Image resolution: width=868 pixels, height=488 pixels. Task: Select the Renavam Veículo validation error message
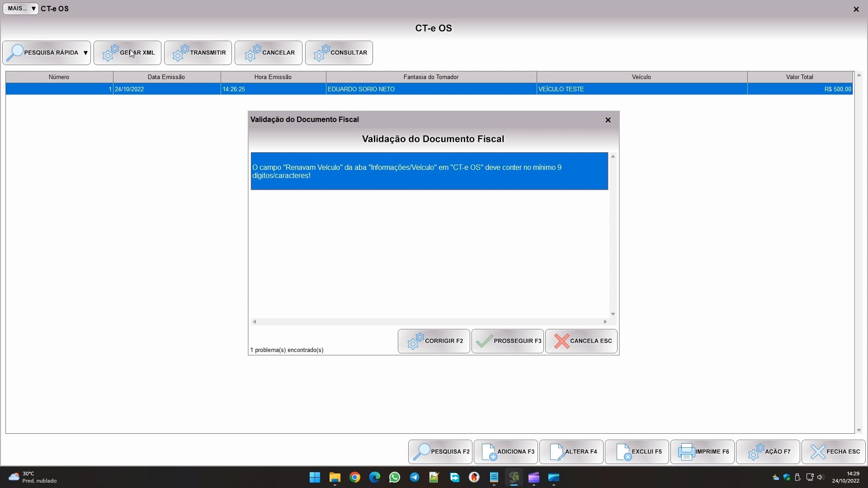tap(429, 171)
